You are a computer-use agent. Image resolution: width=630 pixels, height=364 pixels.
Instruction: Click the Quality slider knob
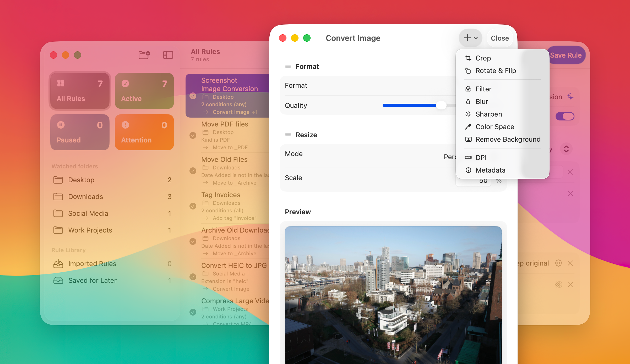[441, 105]
